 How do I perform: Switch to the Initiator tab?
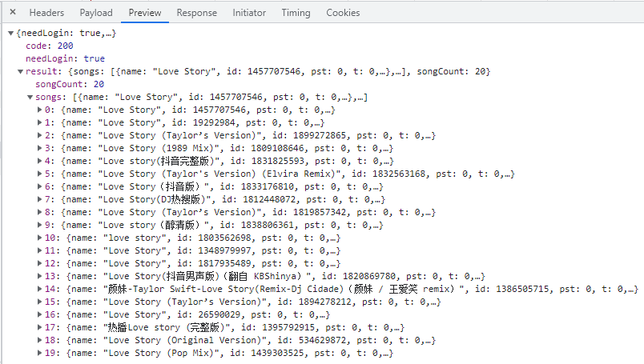click(x=249, y=13)
